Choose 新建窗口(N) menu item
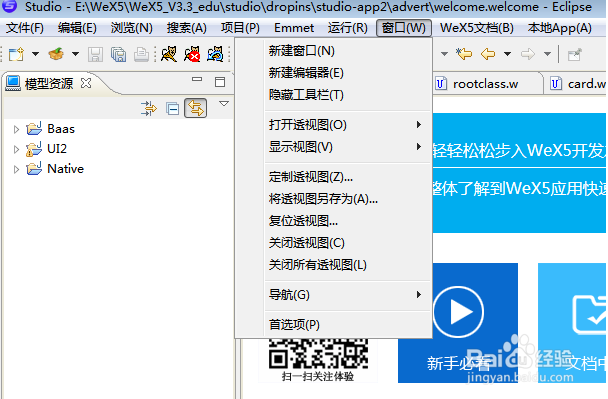Image resolution: width=608 pixels, height=399 pixels. point(333,51)
